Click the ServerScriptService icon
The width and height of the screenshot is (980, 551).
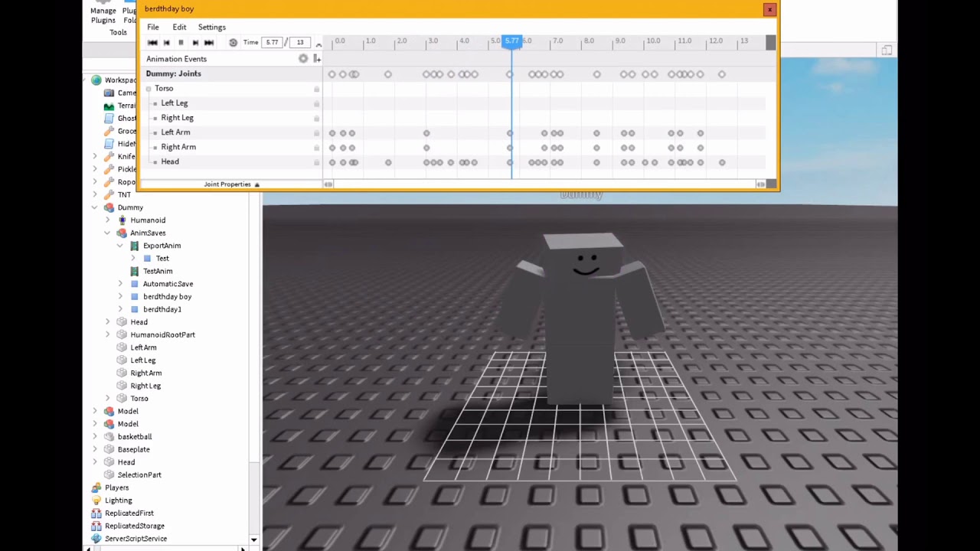point(96,539)
